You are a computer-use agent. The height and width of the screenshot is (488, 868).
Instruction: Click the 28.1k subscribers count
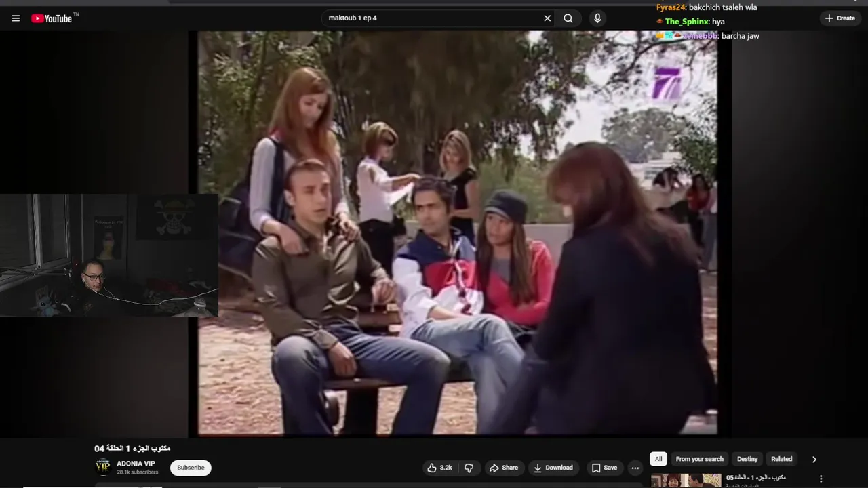[x=137, y=472]
